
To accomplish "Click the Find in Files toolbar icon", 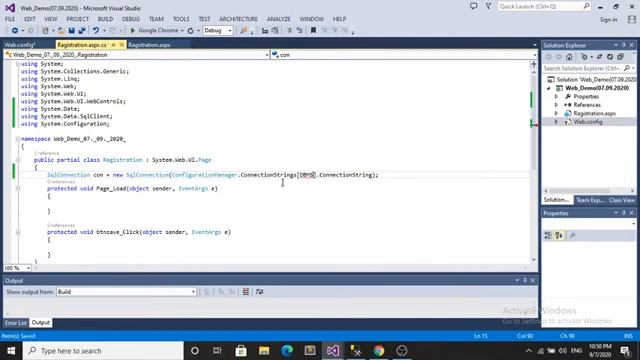I will (x=244, y=31).
